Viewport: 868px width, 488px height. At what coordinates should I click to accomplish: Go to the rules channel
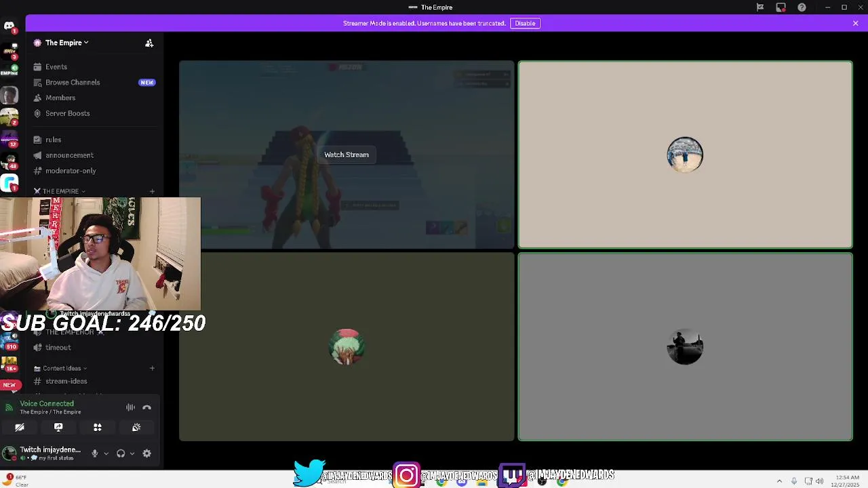[95, 140]
